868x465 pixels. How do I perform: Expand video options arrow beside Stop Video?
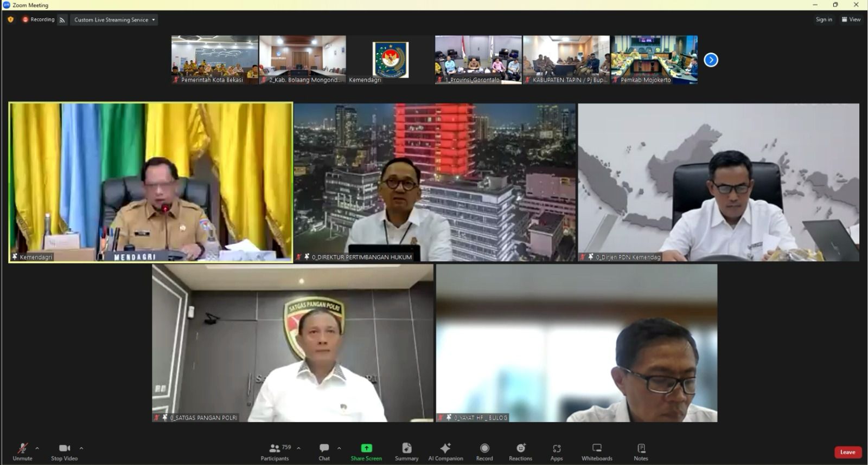(x=81, y=448)
